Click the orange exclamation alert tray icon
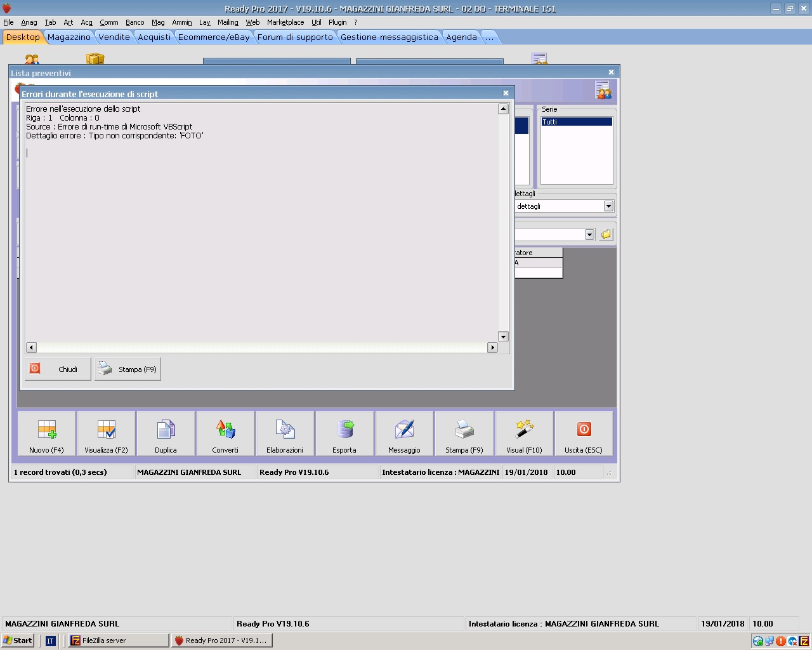This screenshot has height=650, width=812. 781,641
